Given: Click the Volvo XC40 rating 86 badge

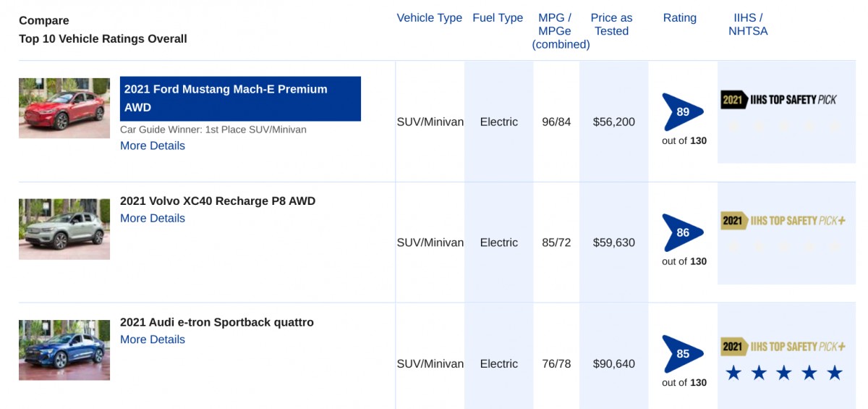Looking at the screenshot, I should coord(683,233).
